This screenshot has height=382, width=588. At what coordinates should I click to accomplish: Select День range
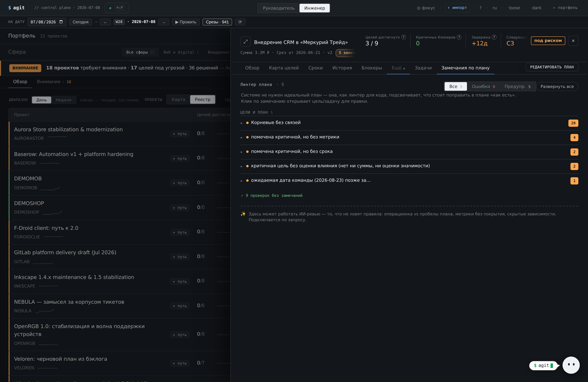coord(41,100)
